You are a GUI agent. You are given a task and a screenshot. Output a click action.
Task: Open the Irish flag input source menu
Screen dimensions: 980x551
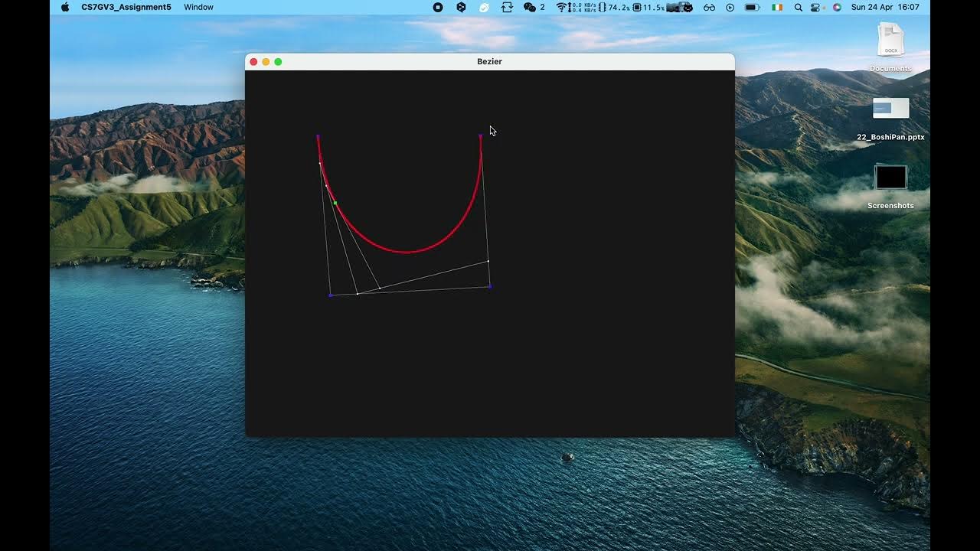(778, 7)
